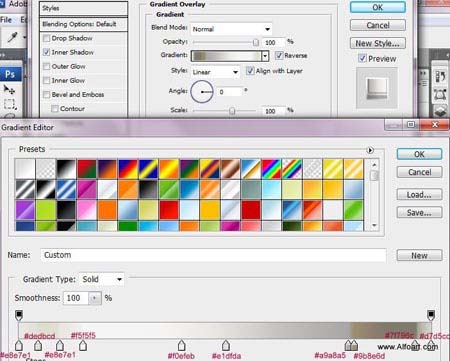Screen dimensions: 450x361
Task: Click the New Style... button
Action: tap(378, 43)
